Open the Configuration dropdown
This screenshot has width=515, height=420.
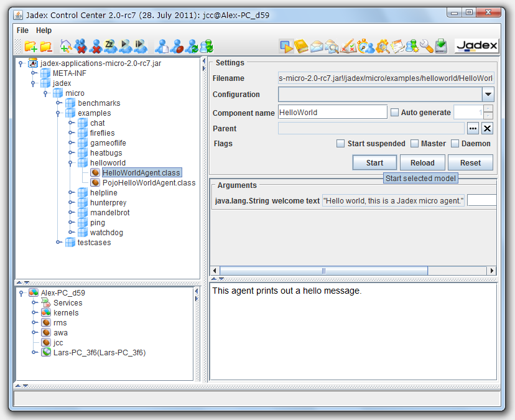click(488, 95)
